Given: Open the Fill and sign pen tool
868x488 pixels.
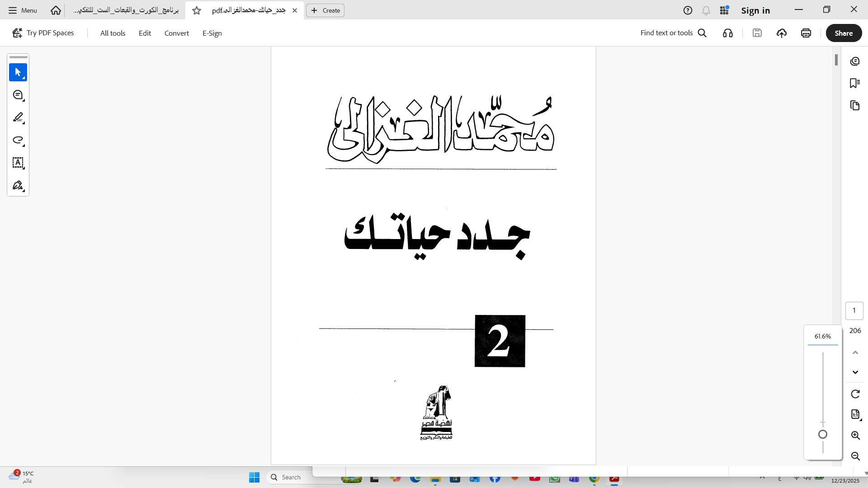Looking at the screenshot, I should tap(18, 185).
